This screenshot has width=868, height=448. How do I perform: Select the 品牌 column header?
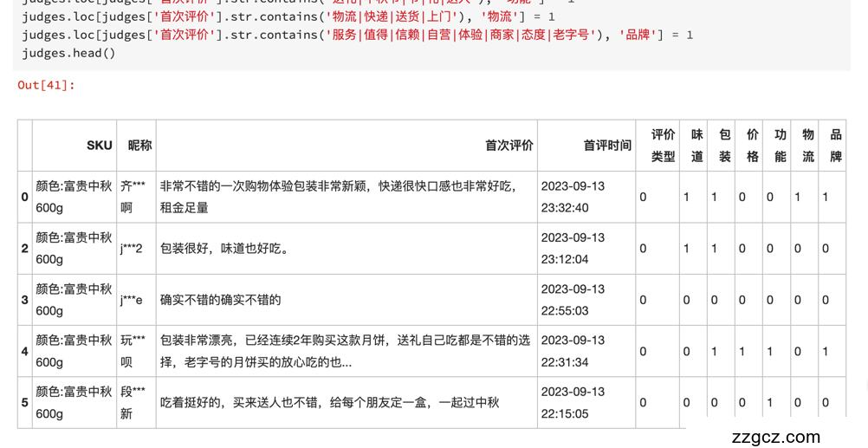[x=835, y=146]
